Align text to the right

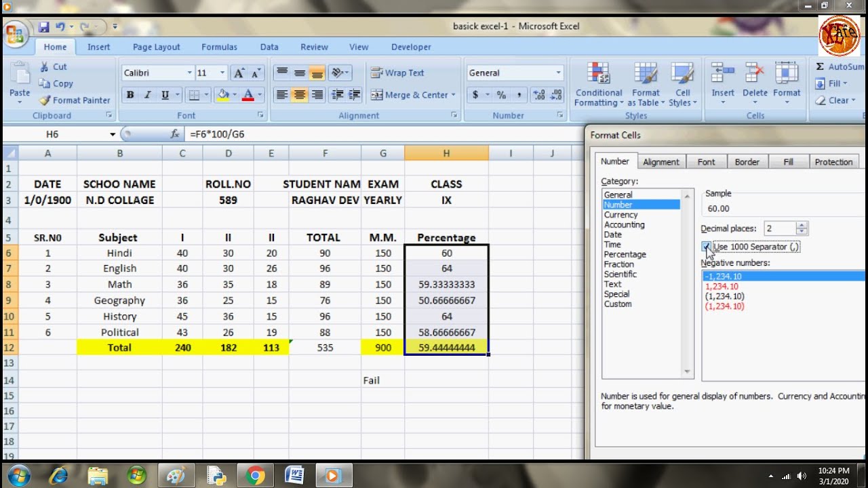[x=316, y=95]
